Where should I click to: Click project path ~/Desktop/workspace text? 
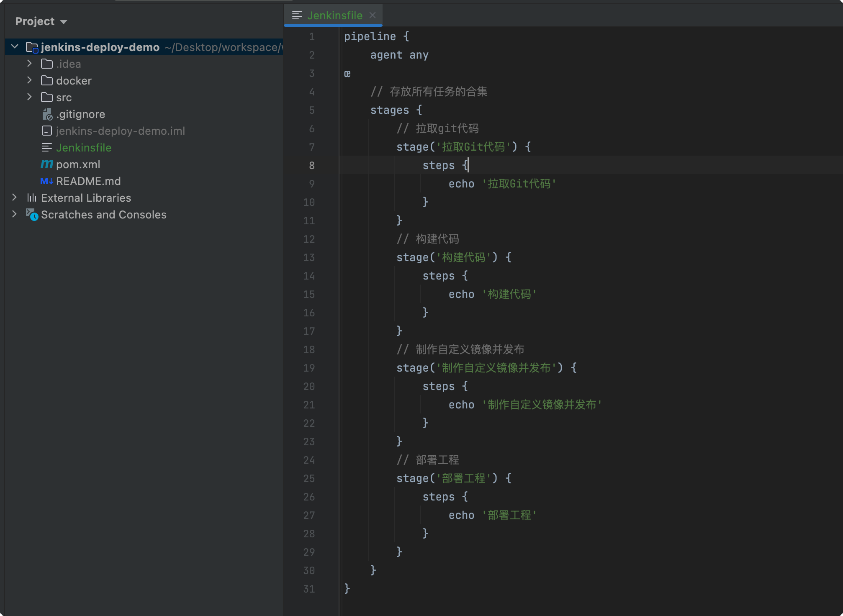224,47
